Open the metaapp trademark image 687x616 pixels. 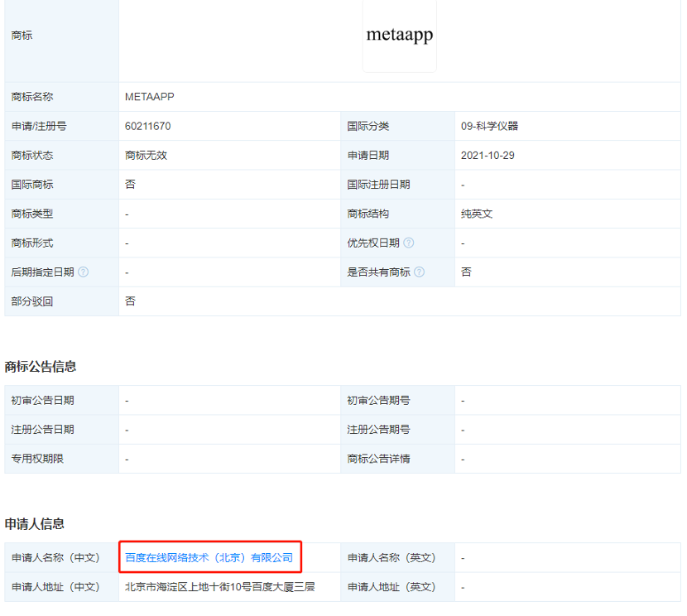[x=400, y=36]
